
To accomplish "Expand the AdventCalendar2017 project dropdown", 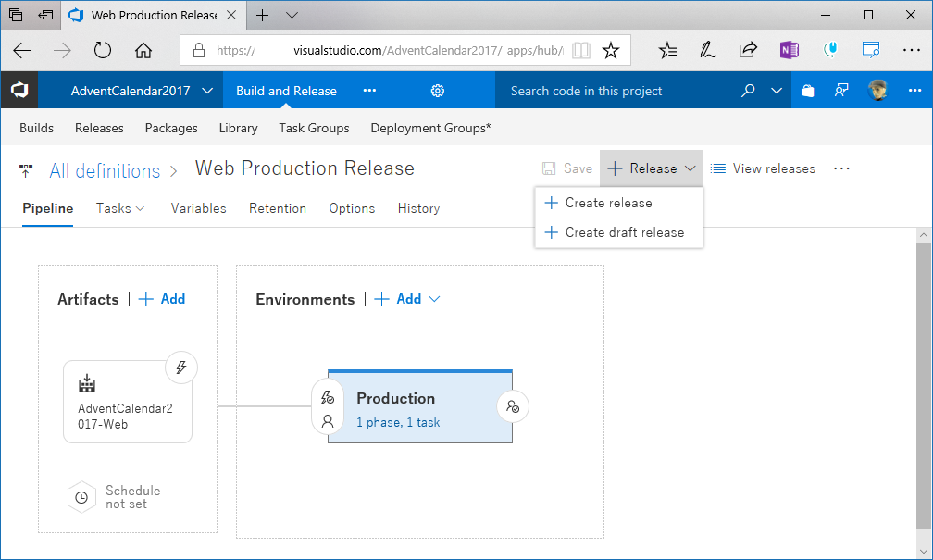I will [206, 91].
